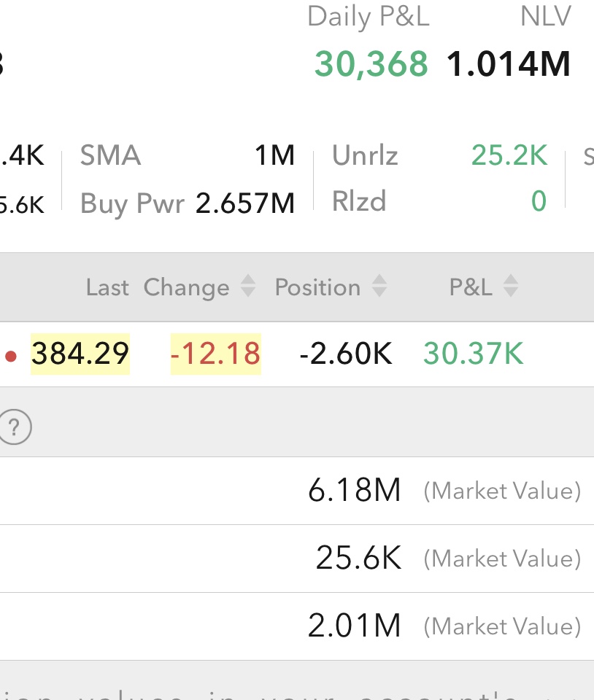This screenshot has height=700, width=594.
Task: Click the Change column header label
Action: pyautogui.click(x=186, y=287)
